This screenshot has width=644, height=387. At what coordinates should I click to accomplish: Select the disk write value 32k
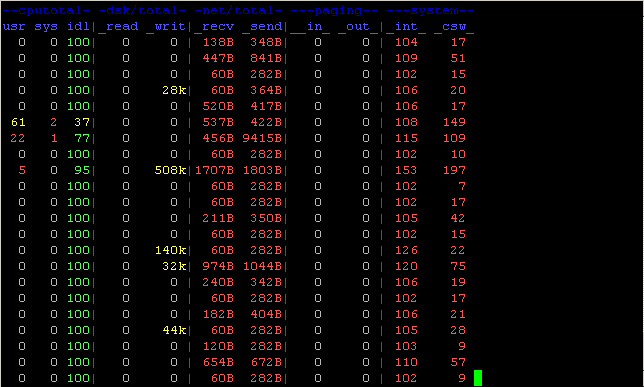click(174, 266)
